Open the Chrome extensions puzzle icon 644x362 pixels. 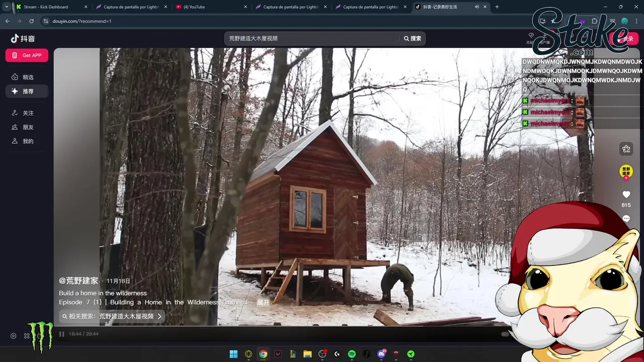595,21
